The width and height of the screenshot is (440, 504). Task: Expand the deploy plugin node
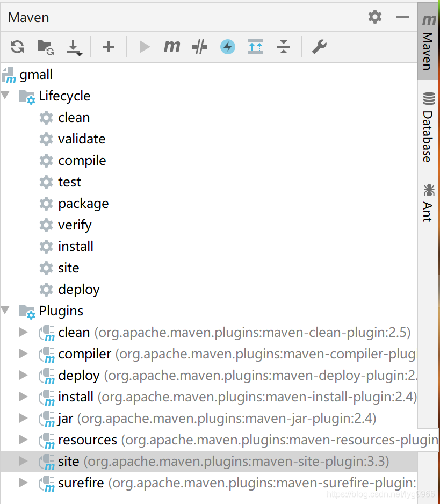(23, 375)
